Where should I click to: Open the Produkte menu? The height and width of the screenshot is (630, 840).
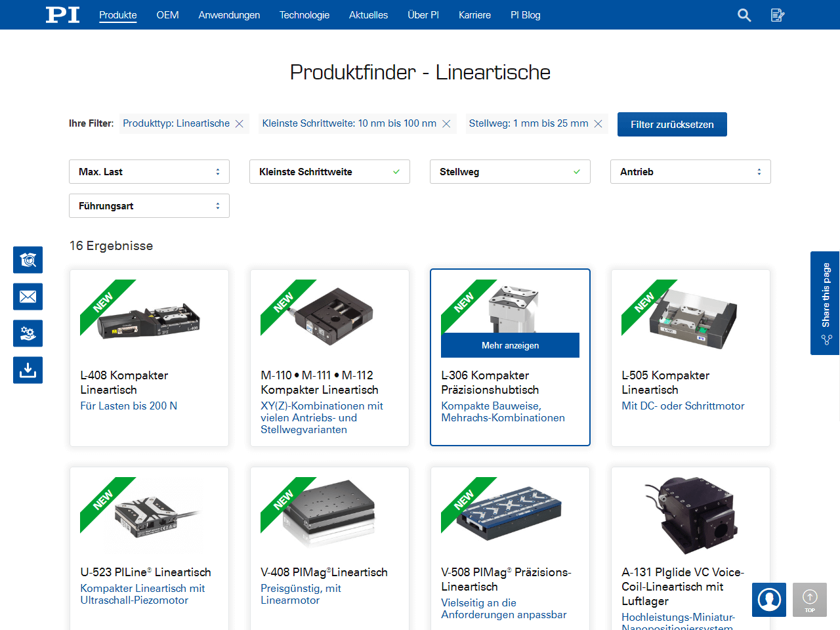coord(118,15)
